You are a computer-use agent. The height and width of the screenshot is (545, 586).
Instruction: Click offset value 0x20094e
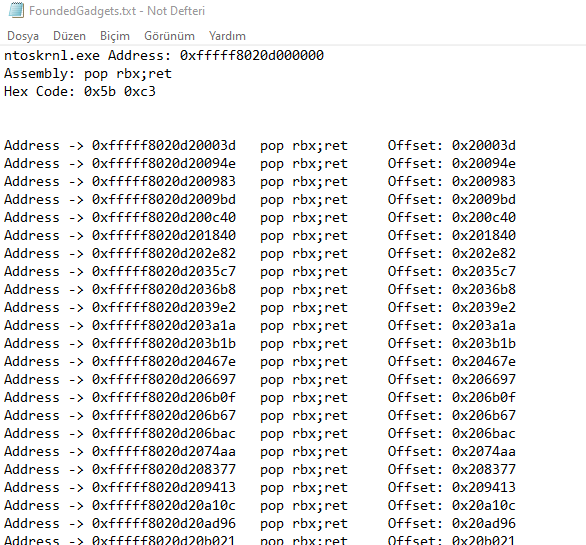pos(484,163)
